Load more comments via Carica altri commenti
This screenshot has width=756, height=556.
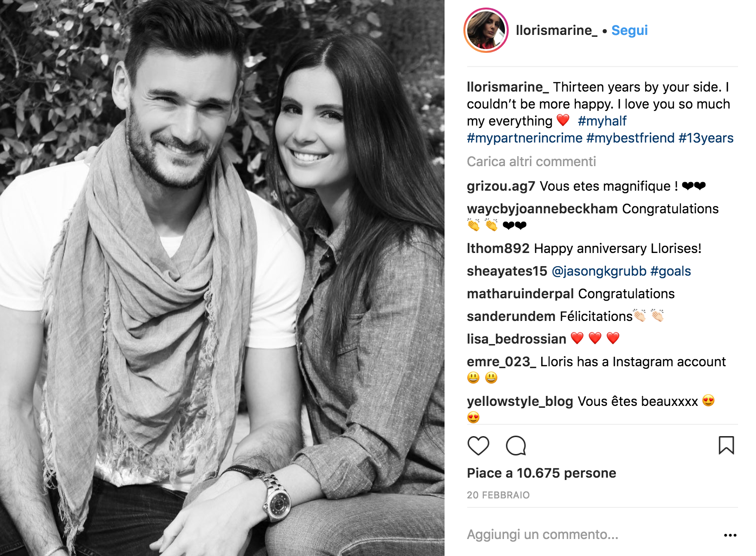coord(531,161)
